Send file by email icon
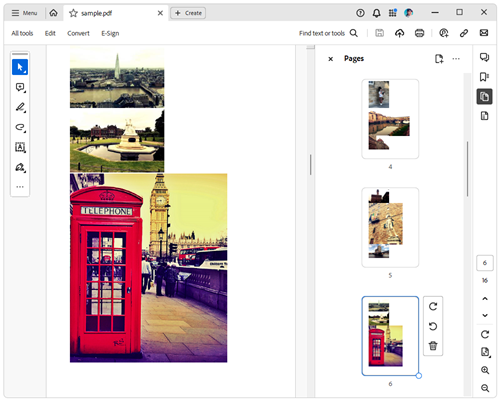This screenshot has height=402, width=500. [484, 33]
